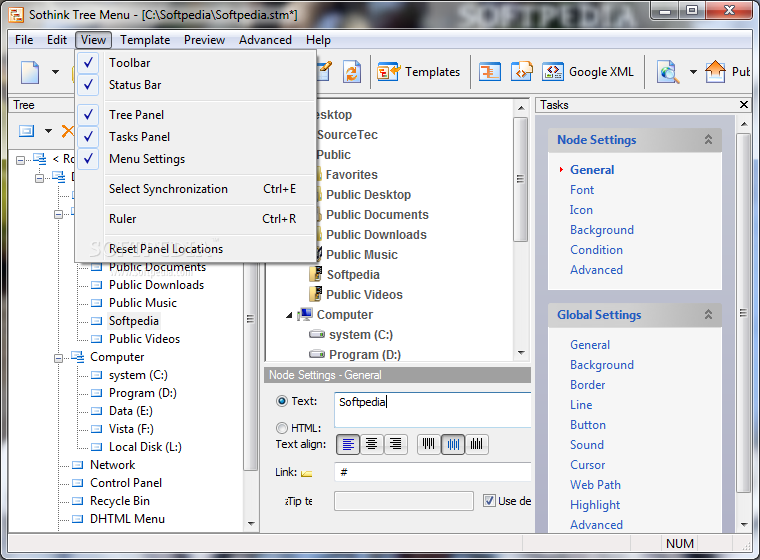The width and height of the screenshot is (760, 560).
Task: Open Icon under Node Settings
Action: tap(581, 210)
